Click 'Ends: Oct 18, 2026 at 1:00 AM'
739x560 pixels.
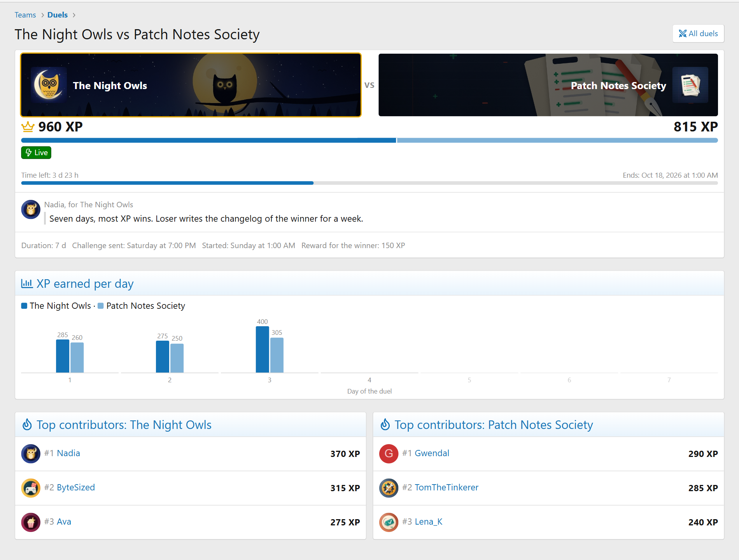[x=670, y=175]
